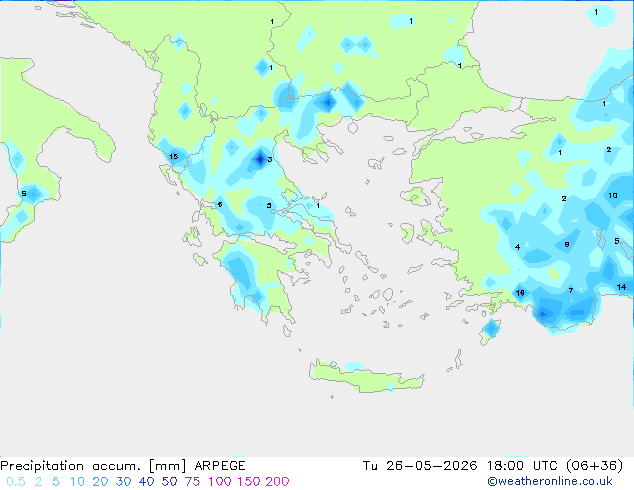Select the 150 value in the colour legend
The width and height of the screenshot is (634, 490).
point(249,482)
